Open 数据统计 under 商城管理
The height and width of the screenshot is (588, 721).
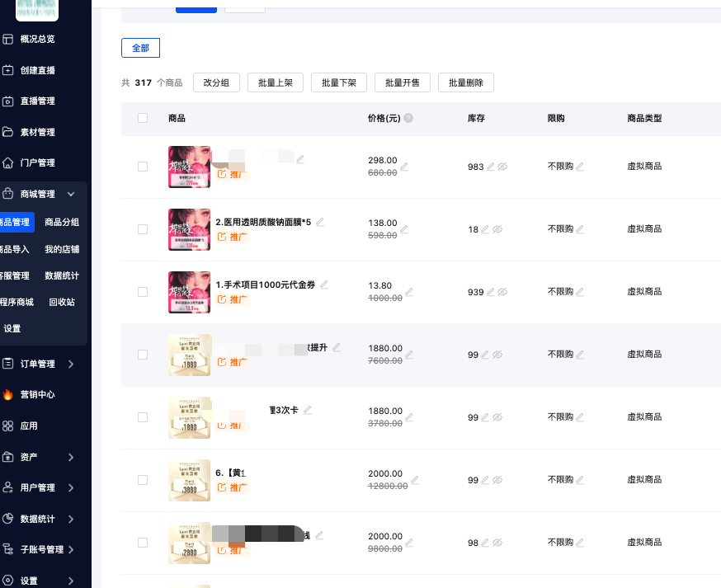point(62,275)
